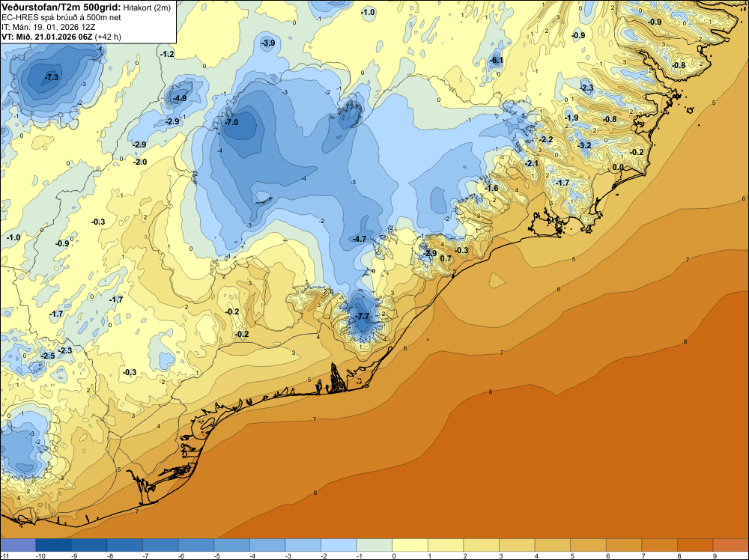This screenshot has width=749, height=560.
Task: Click the -4.7 temperature value
Action: [360, 239]
